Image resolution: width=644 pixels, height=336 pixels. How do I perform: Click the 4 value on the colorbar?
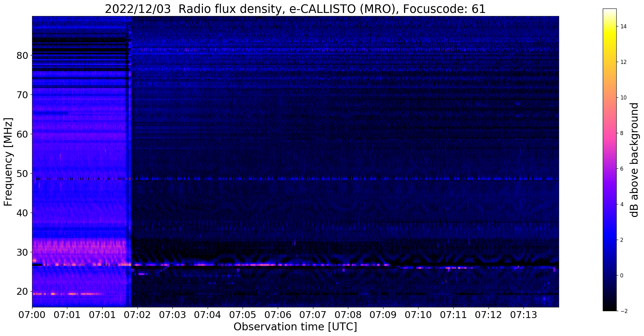pos(621,204)
